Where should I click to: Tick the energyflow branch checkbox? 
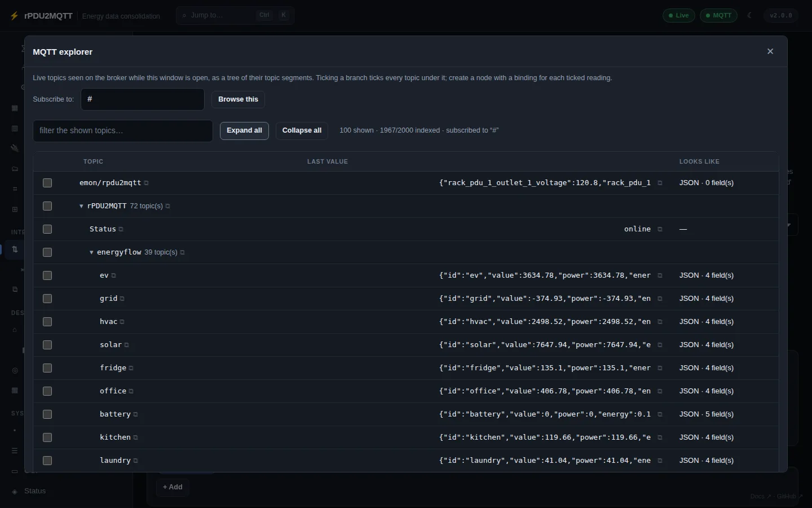[x=47, y=252]
